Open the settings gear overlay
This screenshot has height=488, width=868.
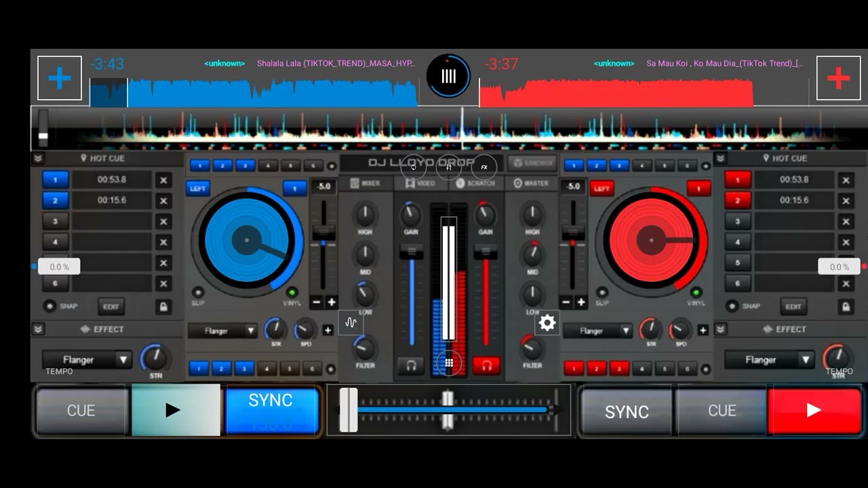pos(547,323)
